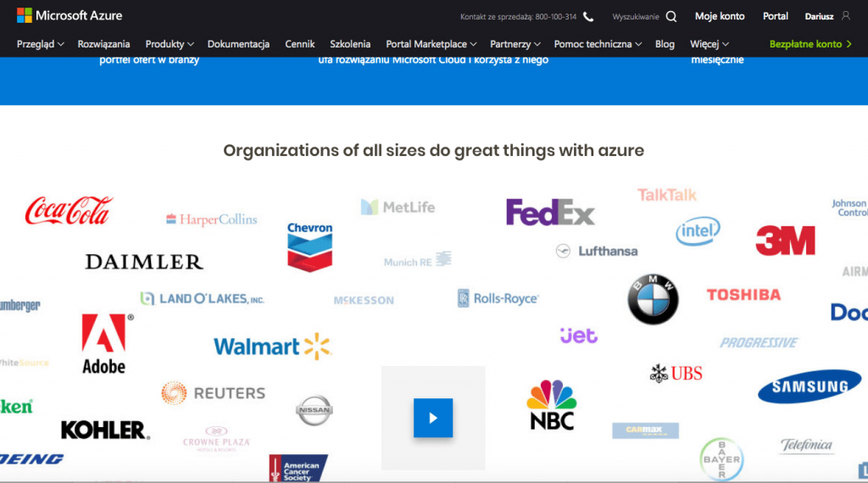The width and height of the screenshot is (868, 483).
Task: Click the Daimler logo
Action: (144, 262)
